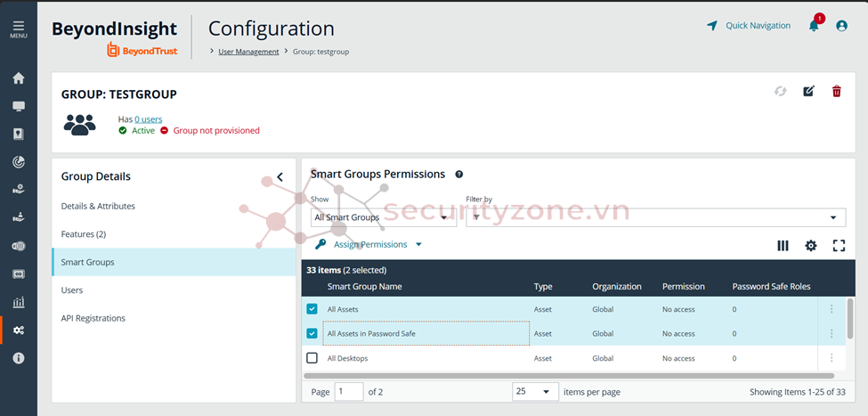Open the Show All Smart Groups dropdown
Image resolution: width=868 pixels, height=416 pixels.
pyautogui.click(x=384, y=217)
